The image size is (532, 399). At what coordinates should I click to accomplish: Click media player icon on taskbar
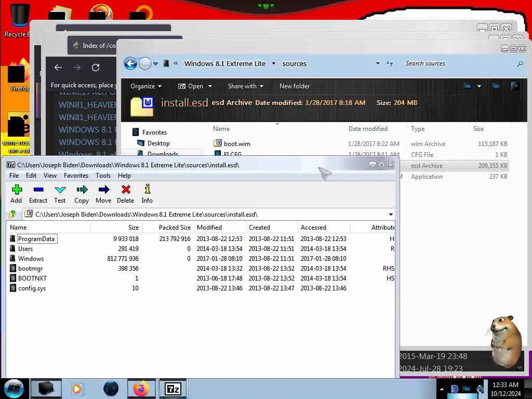[x=77, y=389]
